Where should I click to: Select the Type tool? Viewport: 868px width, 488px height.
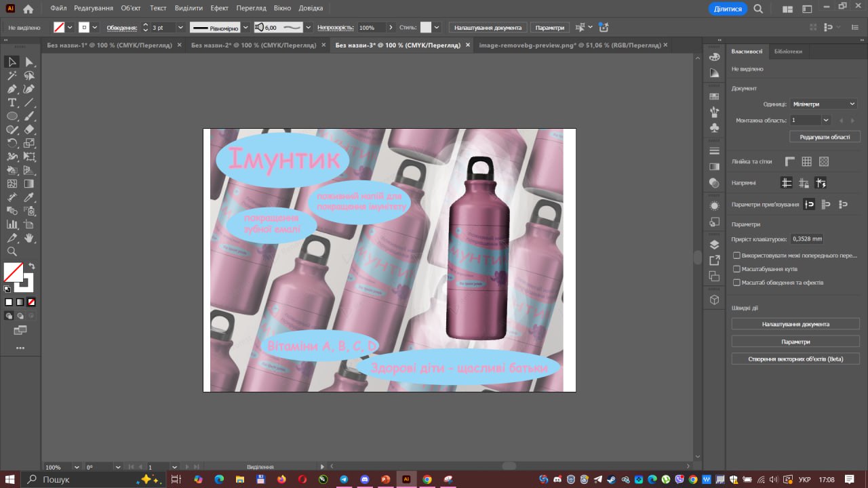coord(12,103)
